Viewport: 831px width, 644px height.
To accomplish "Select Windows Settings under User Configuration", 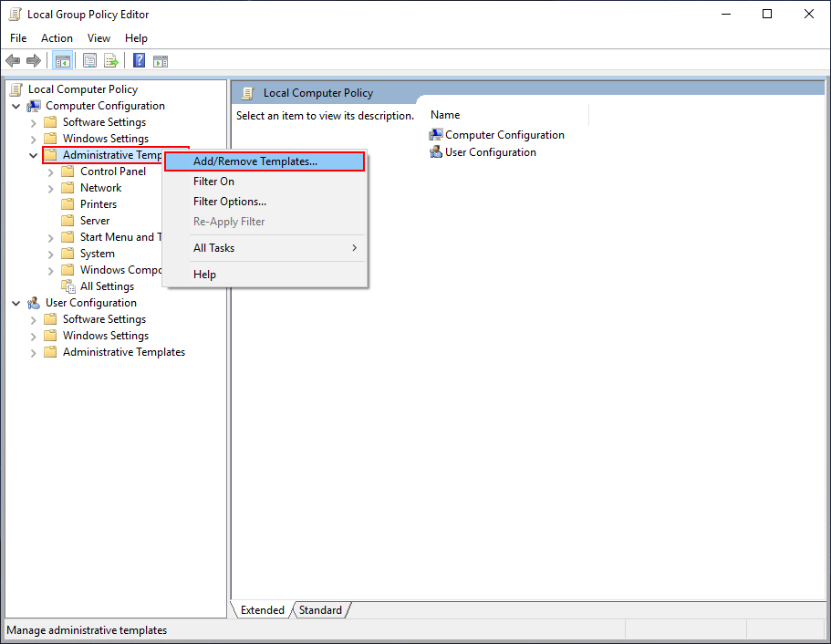I will click(x=106, y=336).
